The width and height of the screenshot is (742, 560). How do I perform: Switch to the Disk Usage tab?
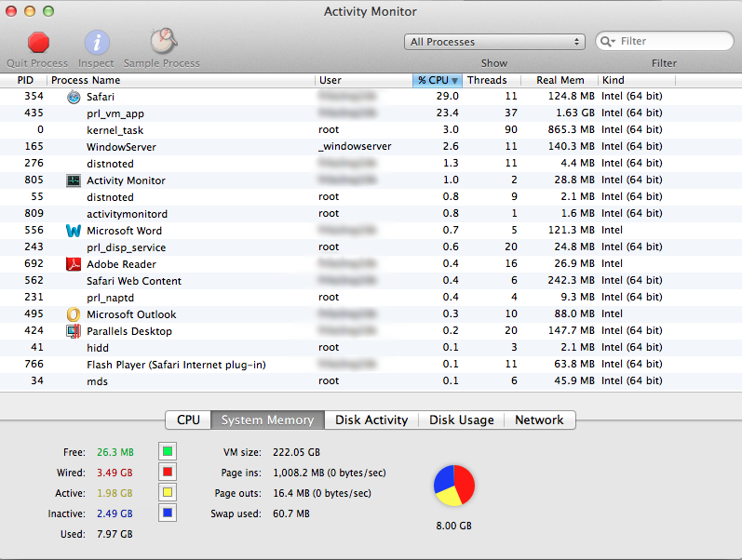462,420
